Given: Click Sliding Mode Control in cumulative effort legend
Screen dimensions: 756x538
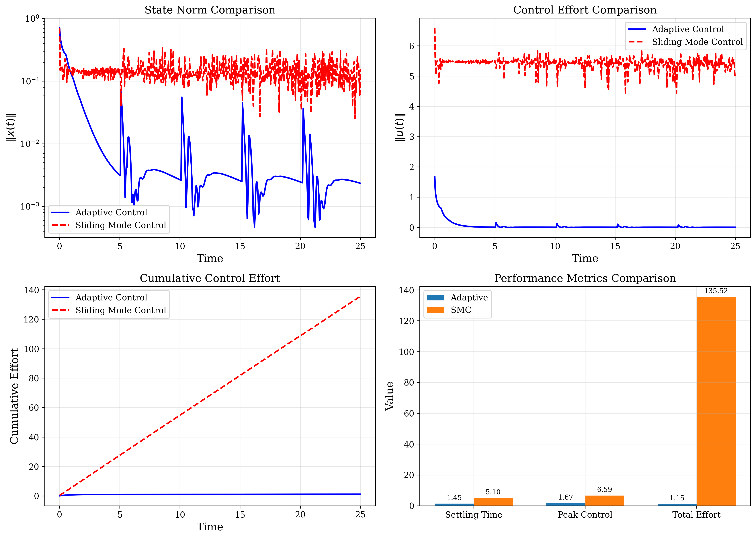Looking at the screenshot, I should [x=121, y=310].
